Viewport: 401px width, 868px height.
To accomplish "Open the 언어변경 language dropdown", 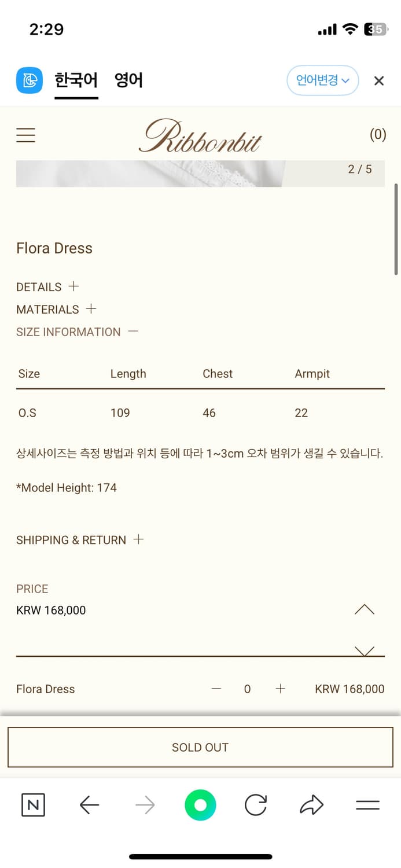I will 322,80.
